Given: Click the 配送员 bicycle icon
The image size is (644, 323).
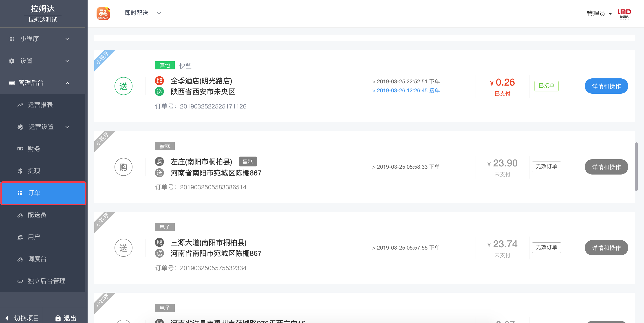Looking at the screenshot, I should tap(20, 215).
